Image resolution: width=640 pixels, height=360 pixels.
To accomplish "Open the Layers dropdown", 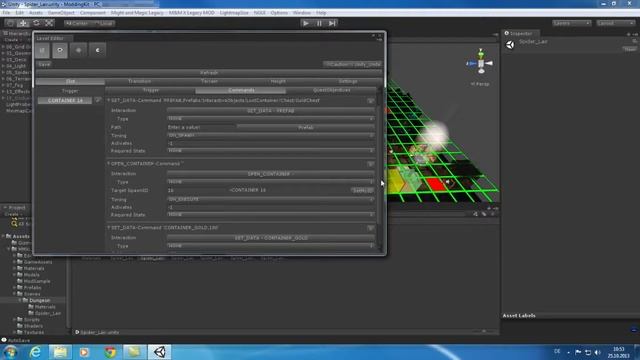I will pos(571,23).
